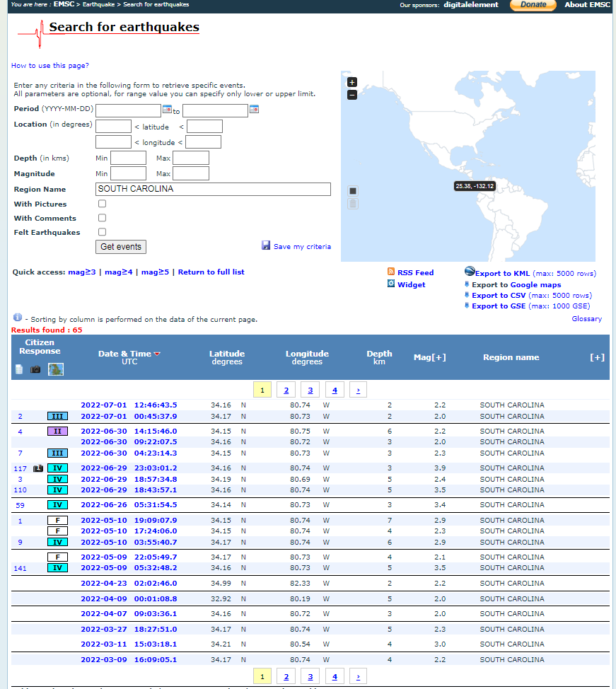Click the III intensity badge for 2022-06-30 04:23:14.3

coord(57,453)
